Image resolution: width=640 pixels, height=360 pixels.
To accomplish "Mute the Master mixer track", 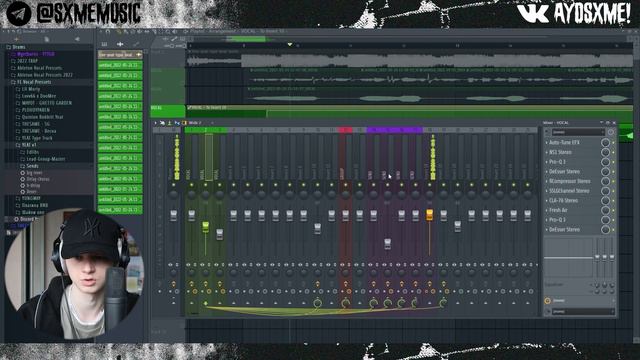I will tap(173, 185).
